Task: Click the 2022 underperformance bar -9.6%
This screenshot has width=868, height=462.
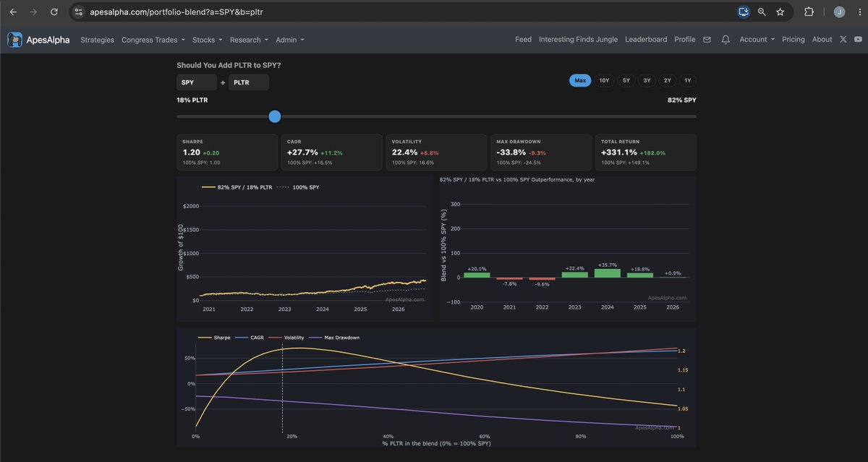Action: (x=542, y=279)
